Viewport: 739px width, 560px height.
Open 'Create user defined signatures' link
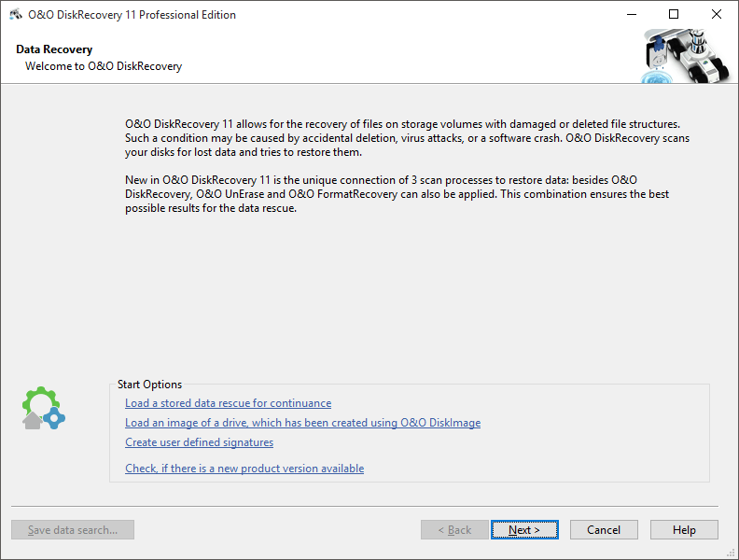(199, 442)
